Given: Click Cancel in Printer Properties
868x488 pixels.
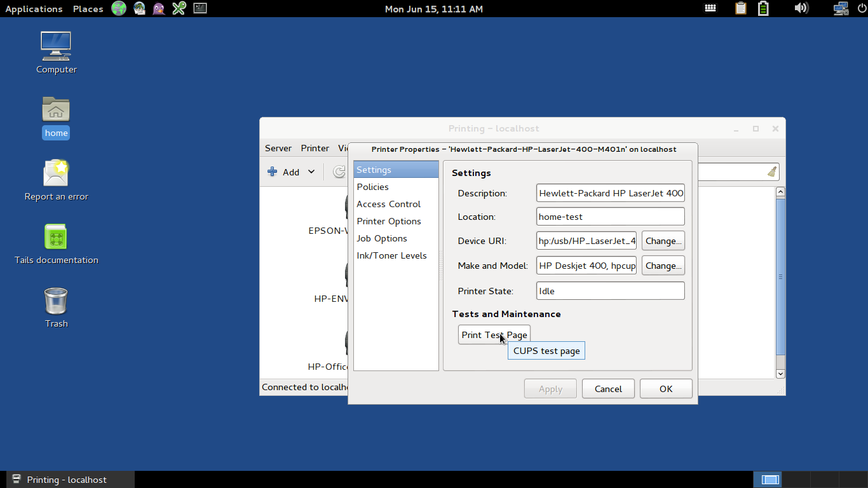Looking at the screenshot, I should (608, 389).
